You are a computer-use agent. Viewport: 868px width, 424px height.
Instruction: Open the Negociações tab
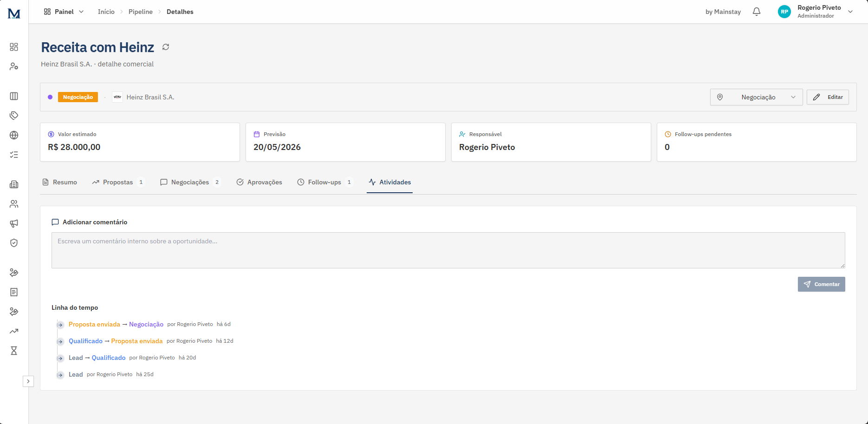[190, 182]
